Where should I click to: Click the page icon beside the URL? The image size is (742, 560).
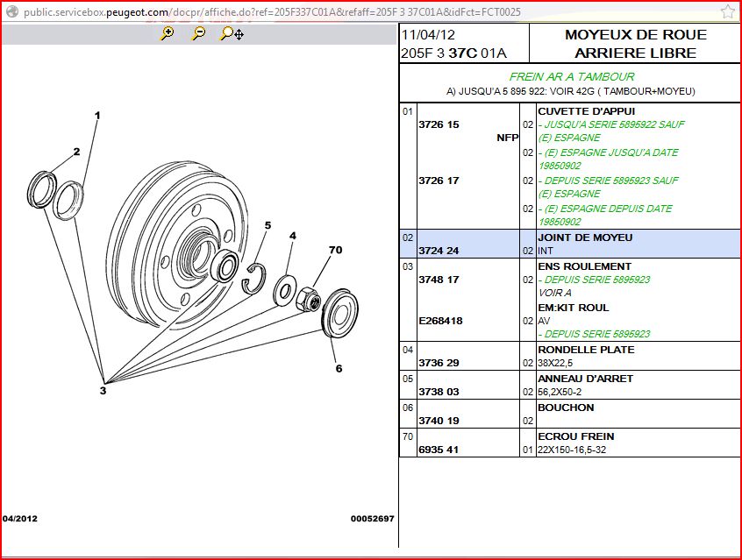[11, 12]
